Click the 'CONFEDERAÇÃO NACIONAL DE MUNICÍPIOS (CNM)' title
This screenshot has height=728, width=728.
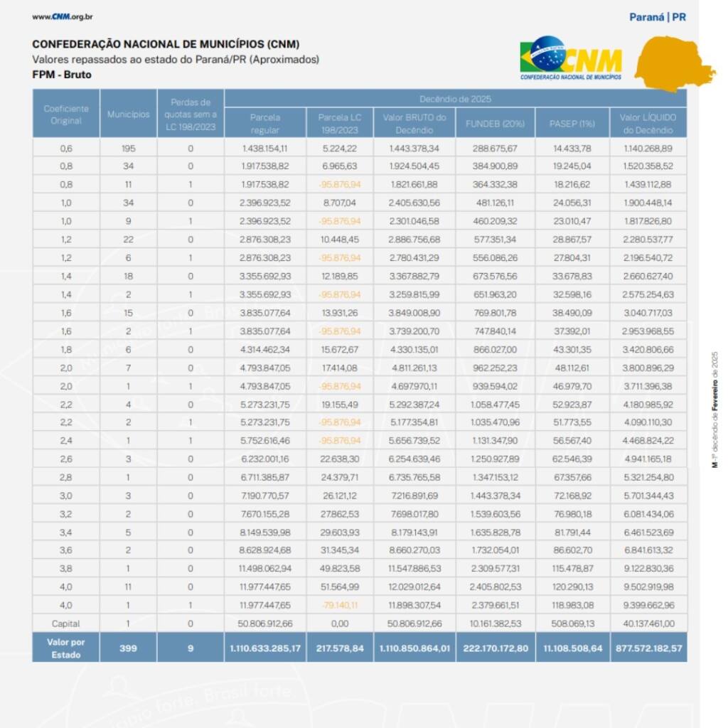[166, 44]
